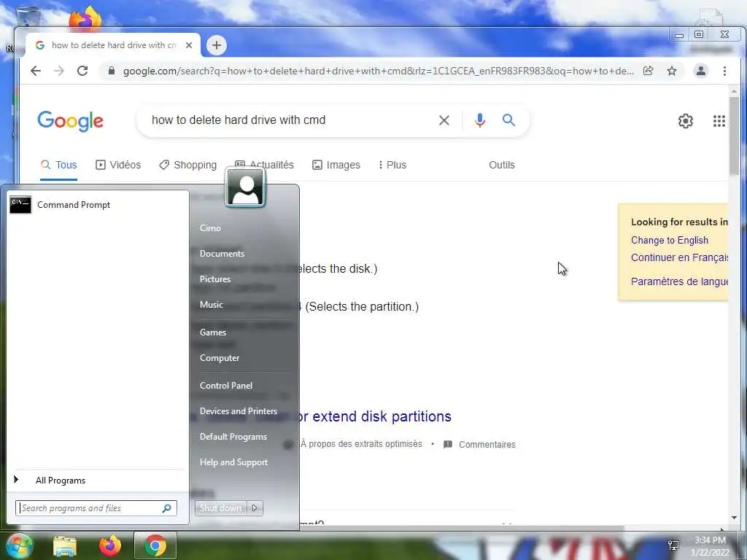The image size is (747, 560).
Task: Expand the Plus more-options menu
Action: coord(392,165)
